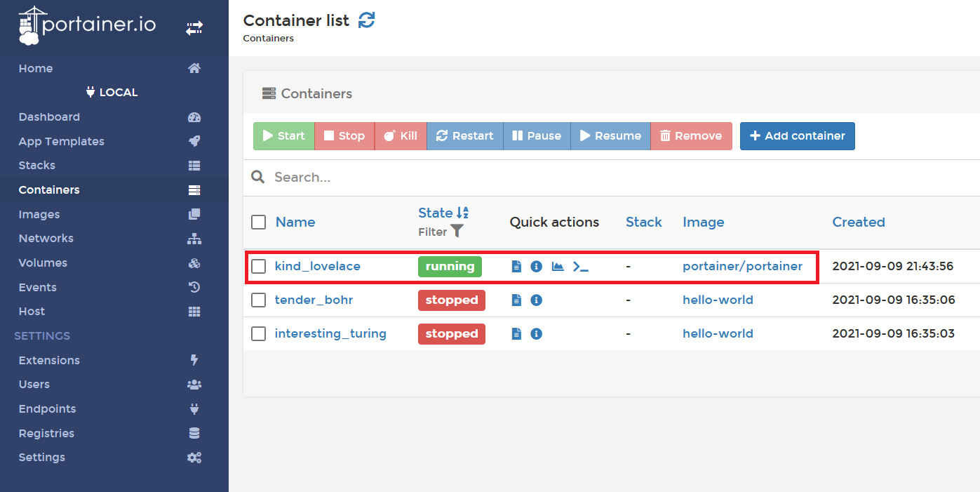Image resolution: width=980 pixels, height=492 pixels.
Task: Check the select-all checkbox in table header
Action: (259, 222)
